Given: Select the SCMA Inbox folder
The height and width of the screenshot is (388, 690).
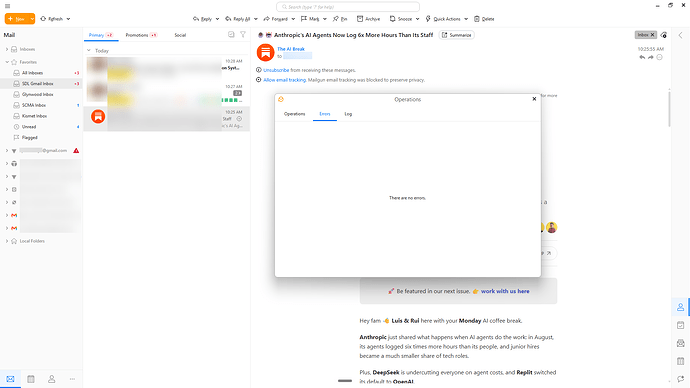Looking at the screenshot, I should [x=34, y=105].
